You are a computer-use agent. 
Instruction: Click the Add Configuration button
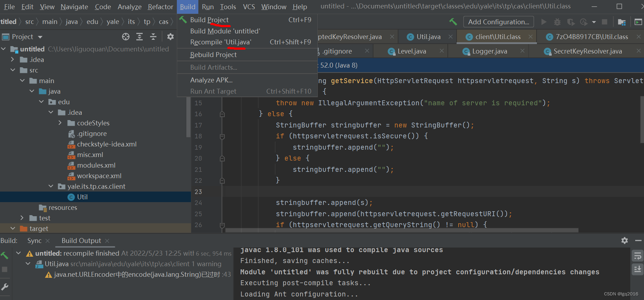(498, 22)
